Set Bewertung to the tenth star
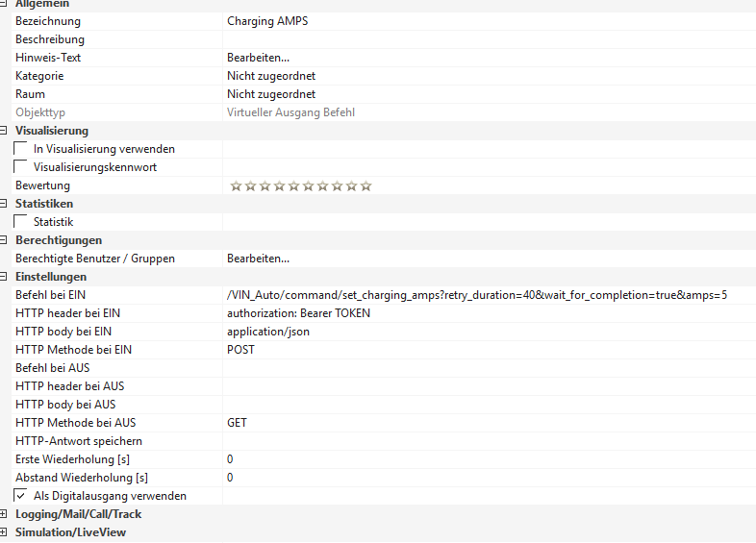 (x=365, y=186)
